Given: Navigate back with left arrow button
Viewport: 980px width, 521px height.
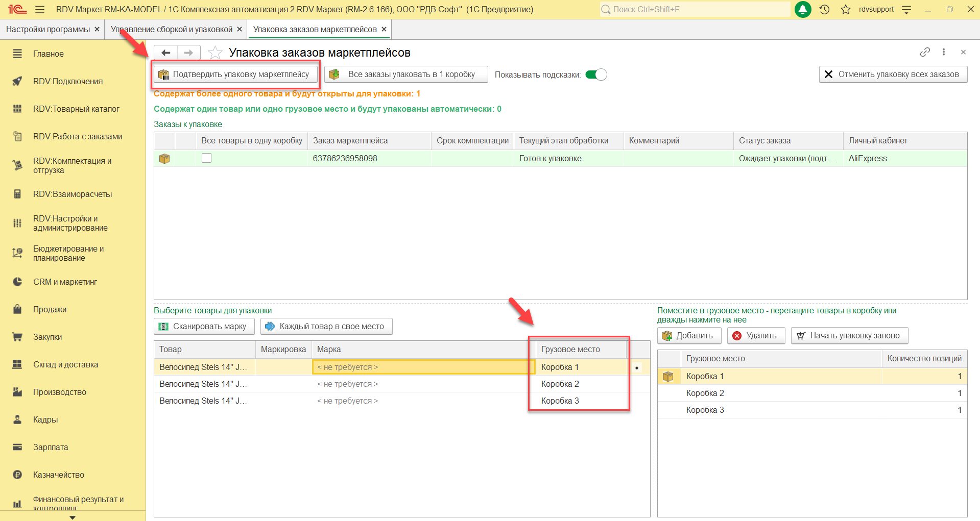Looking at the screenshot, I should point(166,53).
